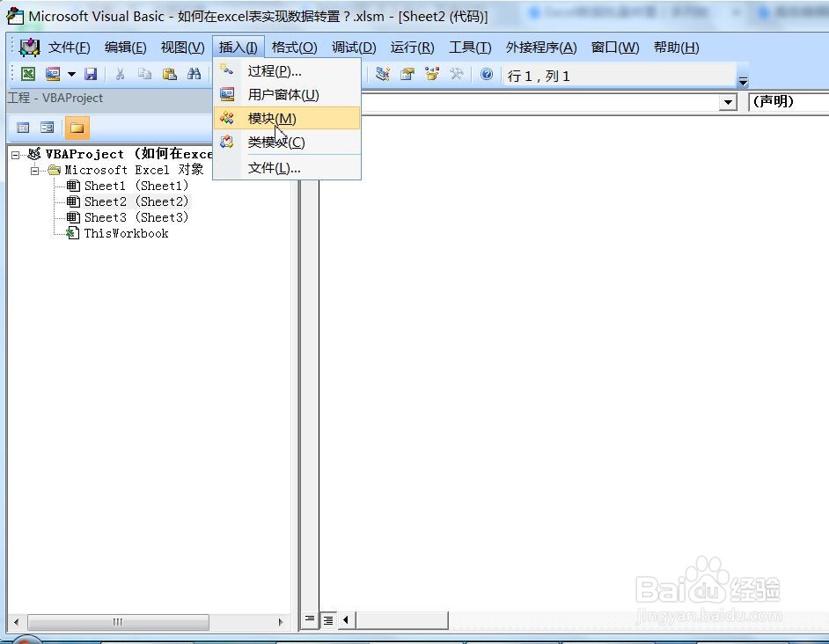
Task: Toggle Folders view in project pane
Action: point(77,128)
